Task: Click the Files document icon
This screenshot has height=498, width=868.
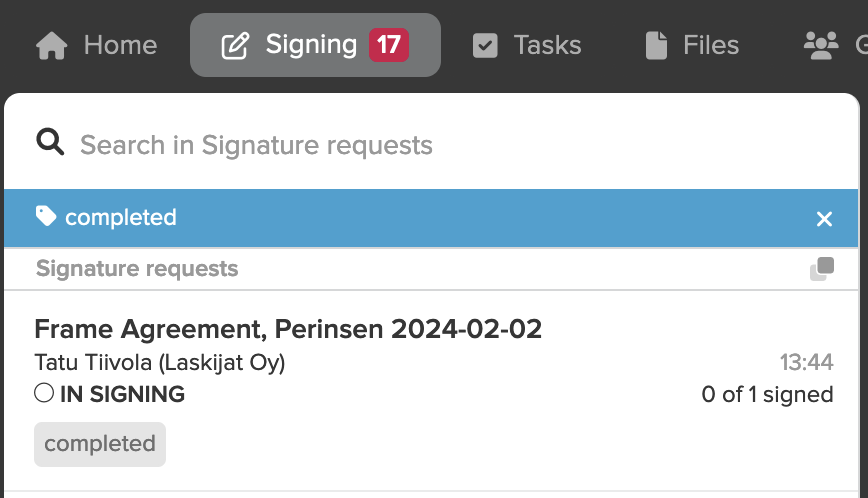Action: [656, 45]
